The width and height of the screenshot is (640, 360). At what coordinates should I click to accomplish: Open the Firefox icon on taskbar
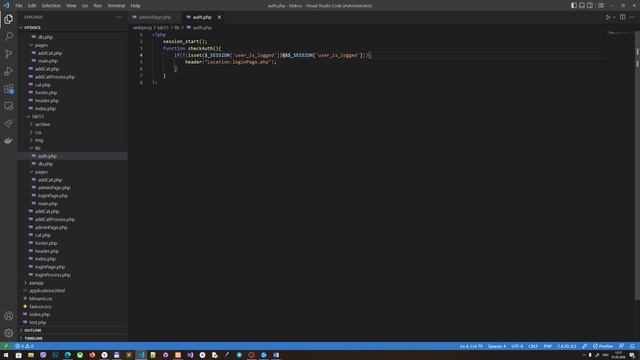tap(92, 355)
